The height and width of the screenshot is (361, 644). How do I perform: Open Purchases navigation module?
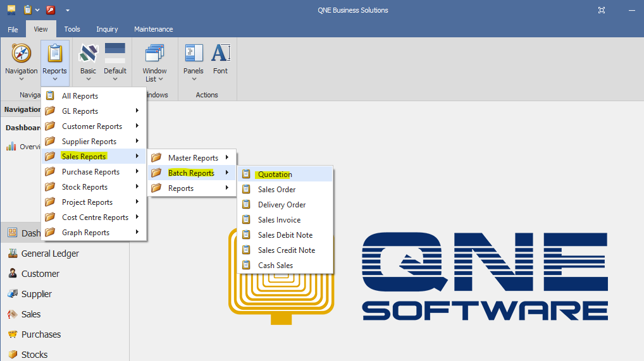pyautogui.click(x=65, y=334)
